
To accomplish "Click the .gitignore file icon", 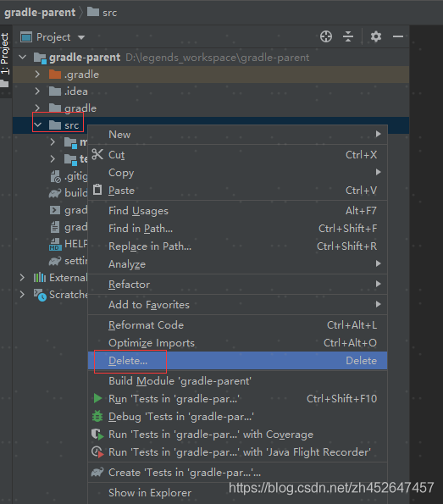I will (x=55, y=176).
